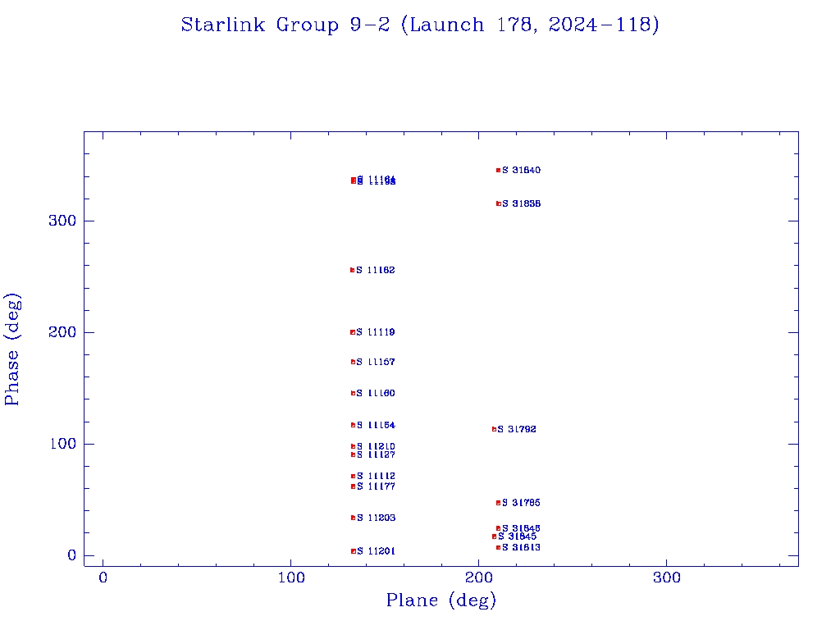840x630 pixels.
Task: Select the S 11177 satellite label
Action: click(x=376, y=486)
